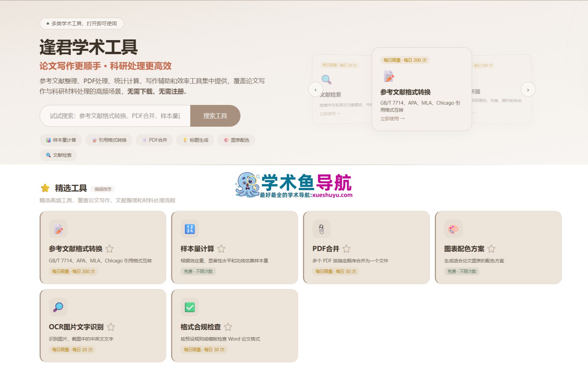Open the 样本量计算 tool card title
588x370 pixels.
[197, 249]
